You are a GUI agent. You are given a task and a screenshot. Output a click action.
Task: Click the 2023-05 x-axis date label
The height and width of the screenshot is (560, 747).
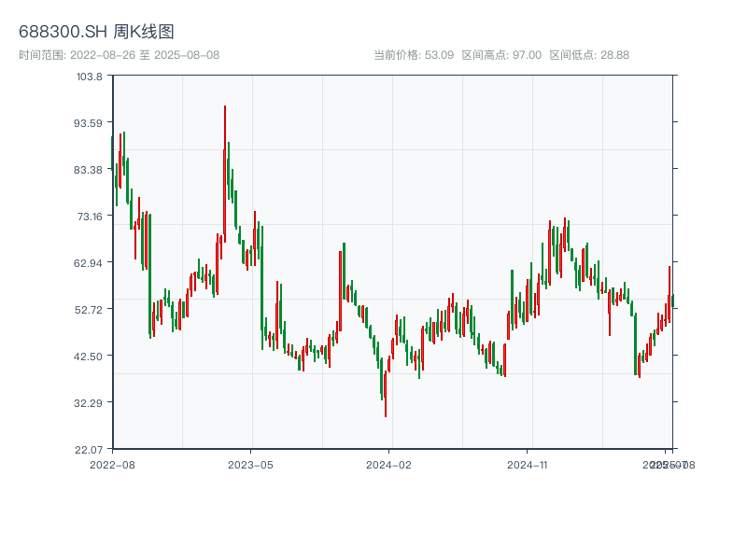[250, 464]
